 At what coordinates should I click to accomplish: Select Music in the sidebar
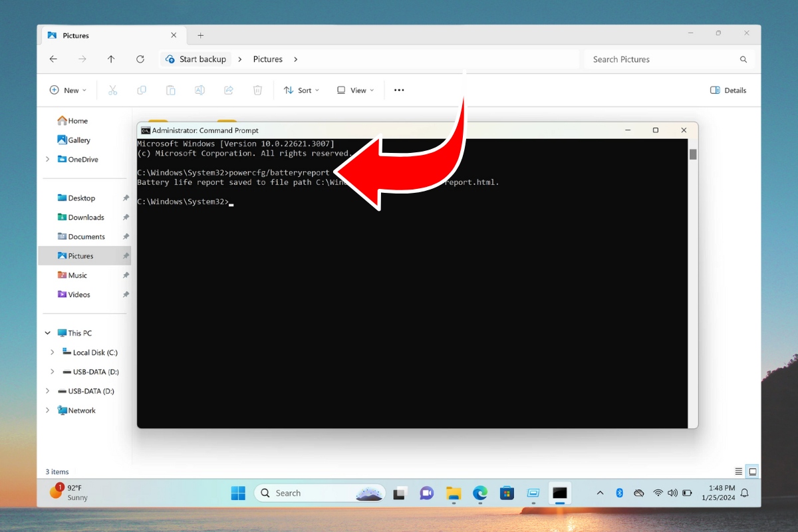(x=72, y=275)
